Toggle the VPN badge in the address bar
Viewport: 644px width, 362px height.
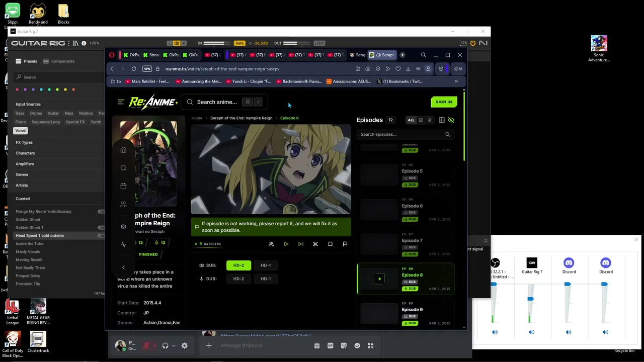[147, 69]
